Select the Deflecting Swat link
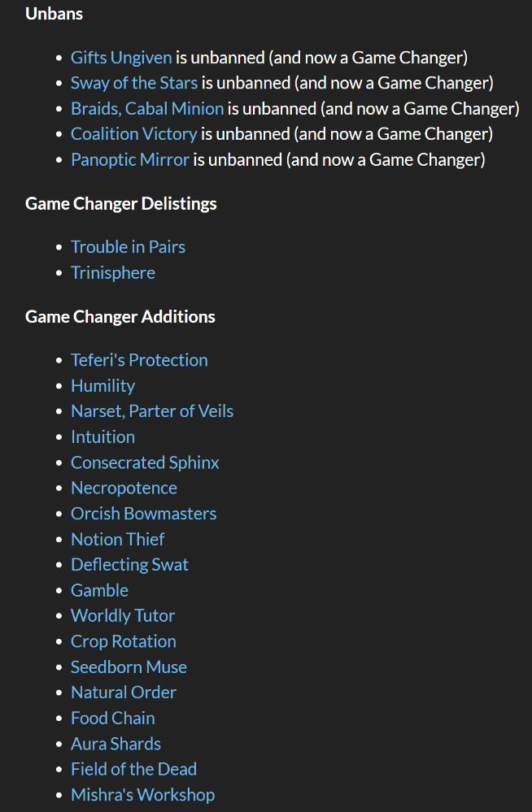 coord(129,565)
